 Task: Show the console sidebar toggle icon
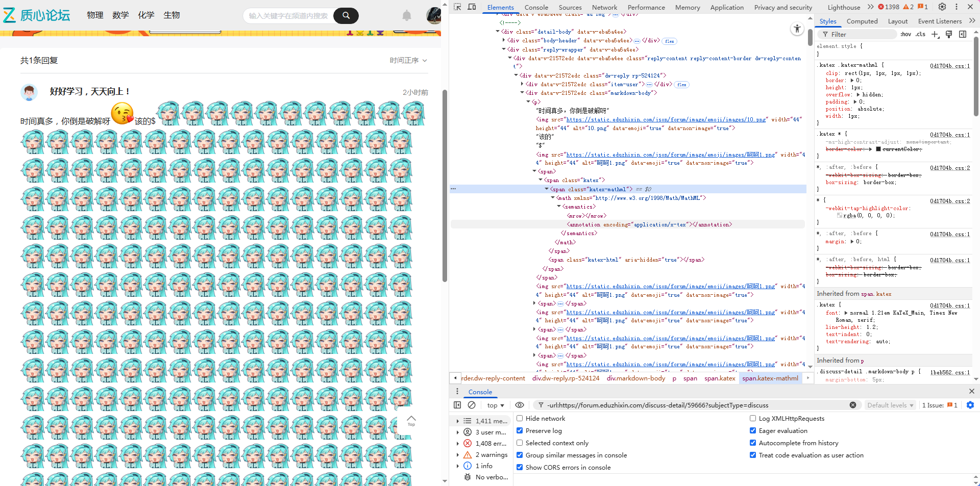point(457,405)
